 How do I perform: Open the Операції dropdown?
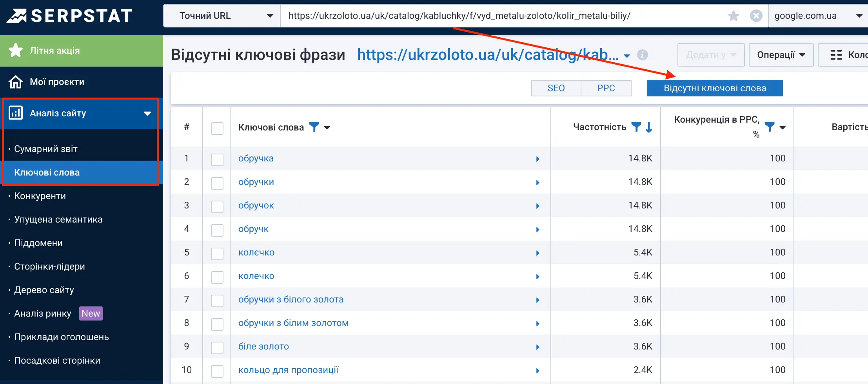pos(781,55)
